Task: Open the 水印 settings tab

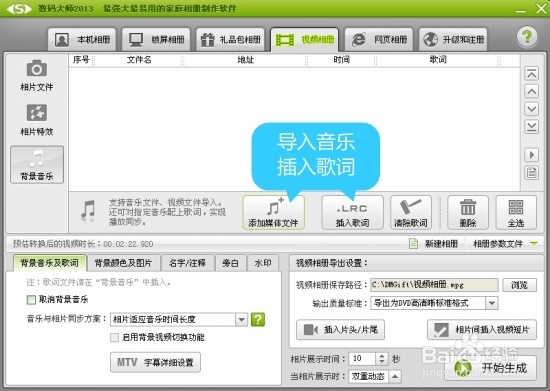Action: tap(263, 263)
